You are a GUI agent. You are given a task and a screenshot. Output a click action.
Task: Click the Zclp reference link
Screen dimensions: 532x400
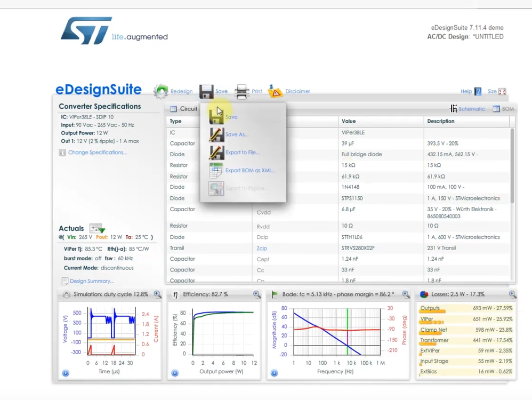click(262, 248)
